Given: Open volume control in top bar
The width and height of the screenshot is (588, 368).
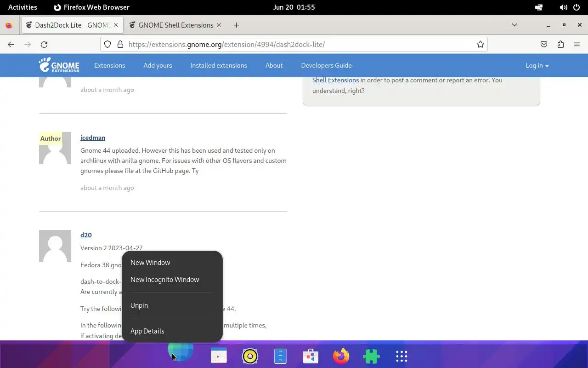Looking at the screenshot, I should (563, 7).
